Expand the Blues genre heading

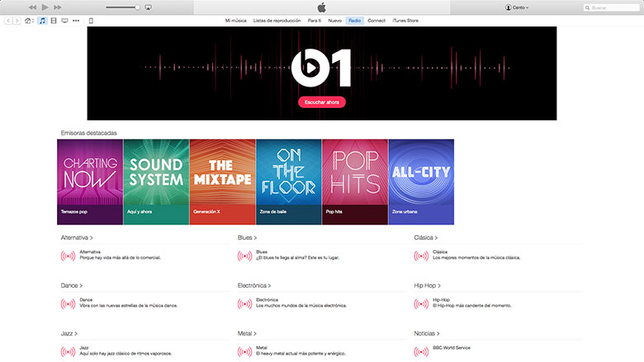pos(247,237)
